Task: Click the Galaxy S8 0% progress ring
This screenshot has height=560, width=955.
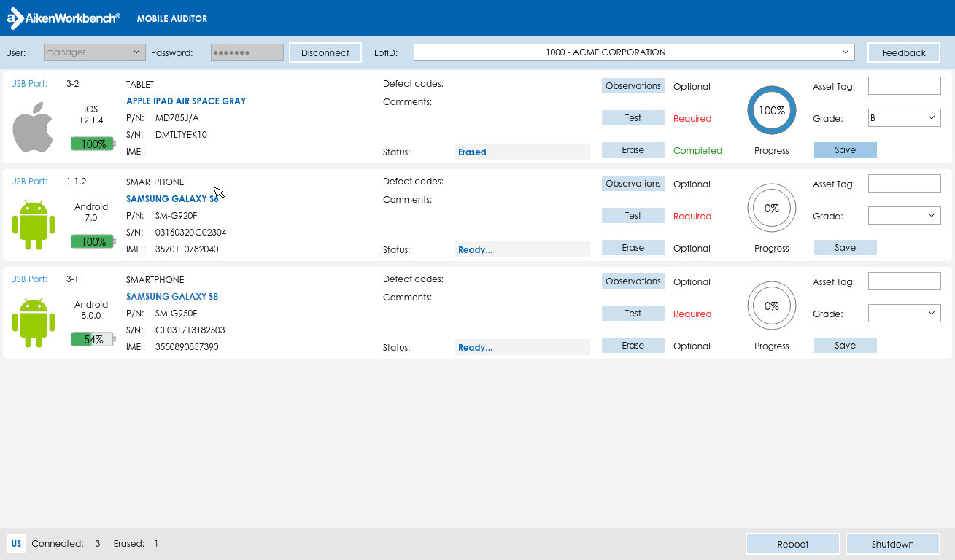Action: coord(772,306)
